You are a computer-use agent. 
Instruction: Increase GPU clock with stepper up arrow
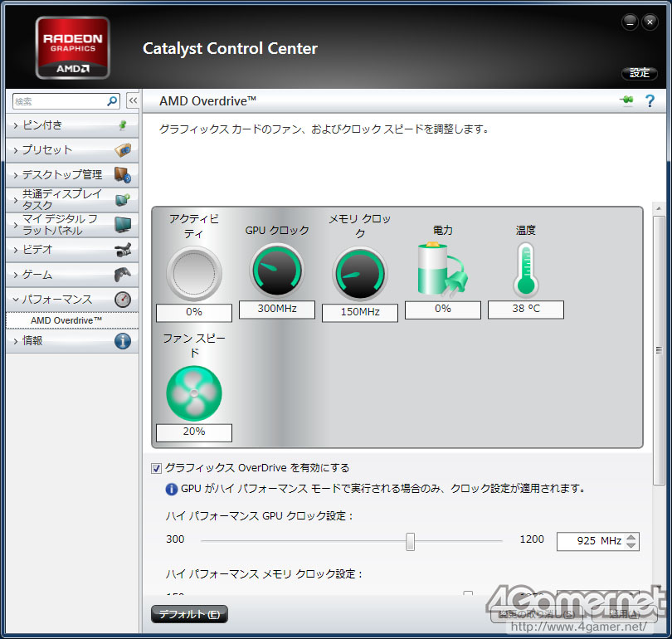(631, 538)
